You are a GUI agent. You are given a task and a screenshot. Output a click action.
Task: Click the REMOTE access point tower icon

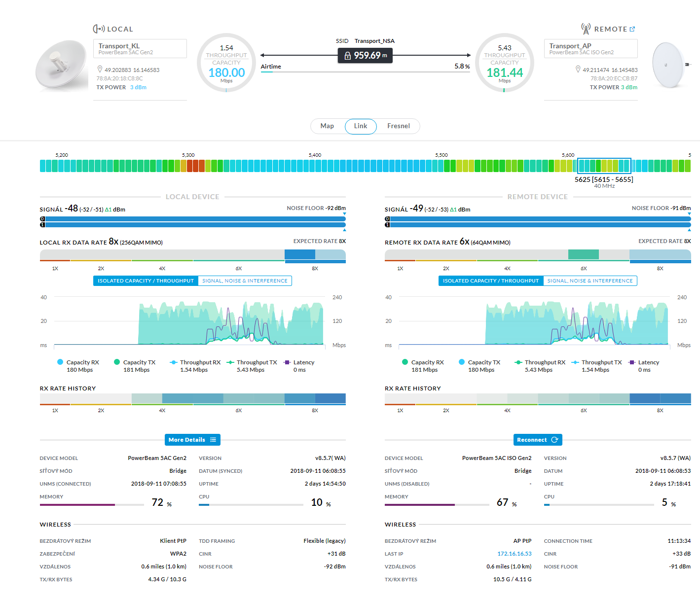[586, 29]
